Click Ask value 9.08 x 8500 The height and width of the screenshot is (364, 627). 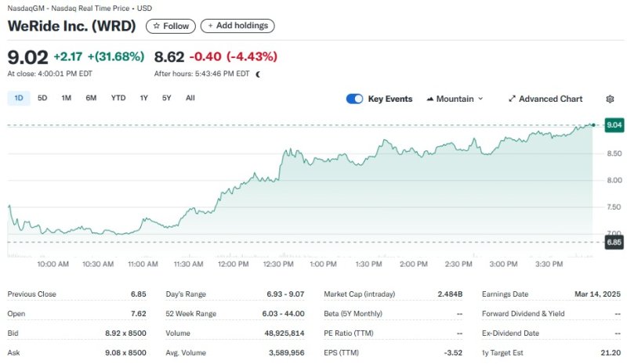(125, 353)
